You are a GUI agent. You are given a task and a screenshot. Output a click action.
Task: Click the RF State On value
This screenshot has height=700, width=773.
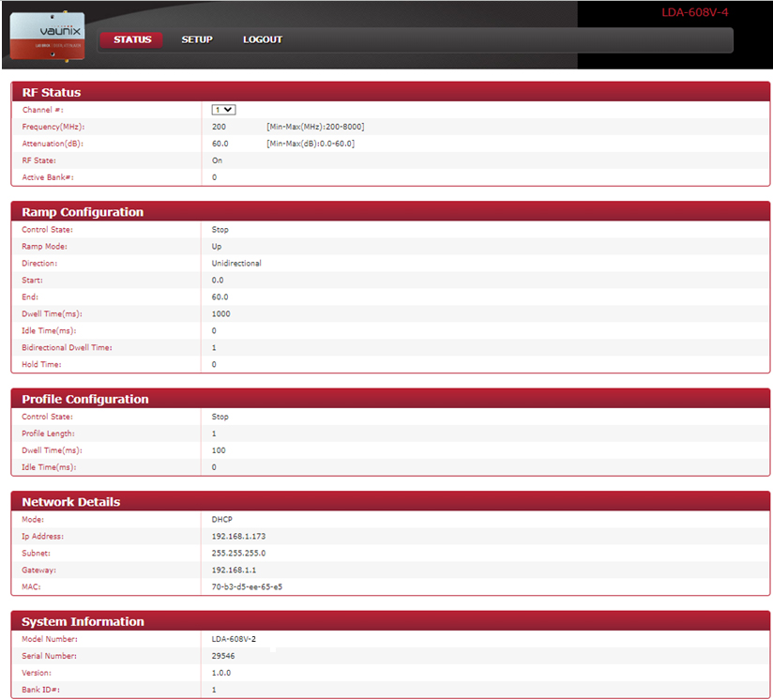[x=217, y=160]
